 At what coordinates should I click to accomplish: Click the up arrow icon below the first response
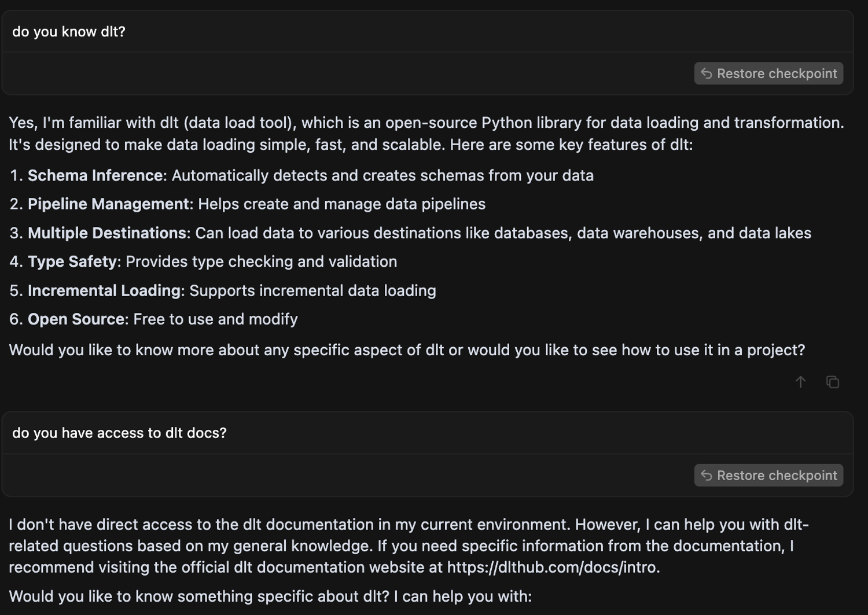[x=800, y=382]
